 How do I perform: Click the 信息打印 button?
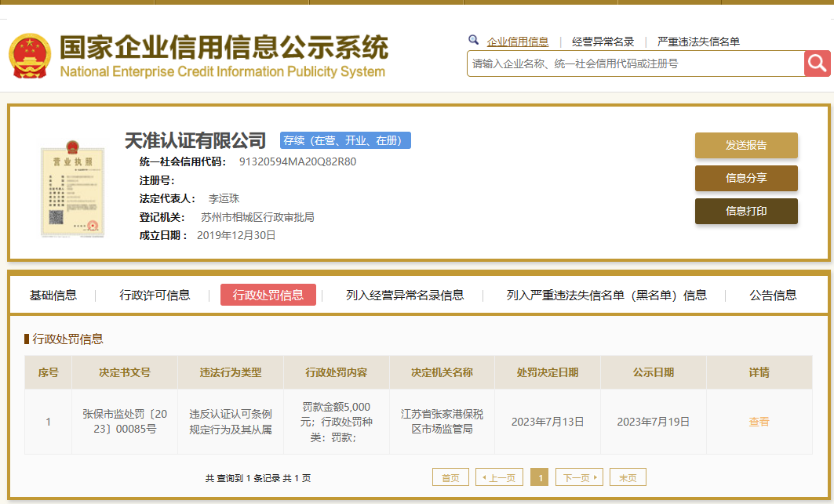(746, 211)
